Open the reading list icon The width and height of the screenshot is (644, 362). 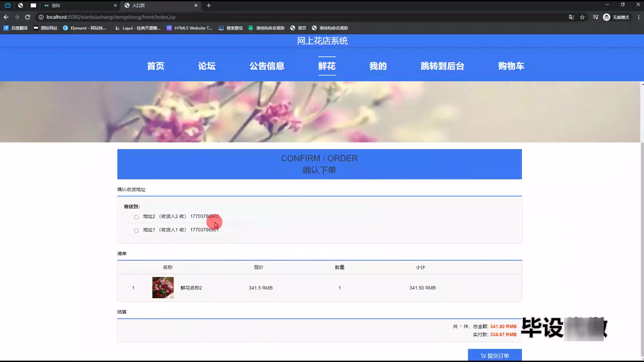(595, 17)
